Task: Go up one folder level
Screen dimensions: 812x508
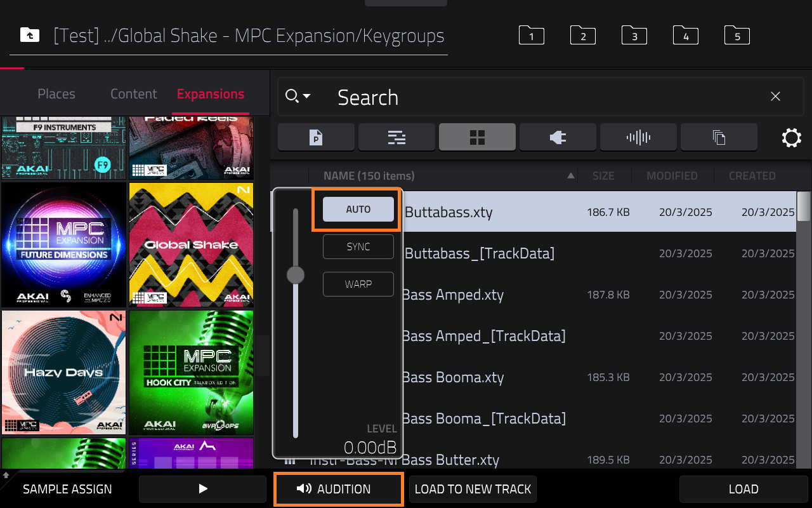Action: point(29,35)
